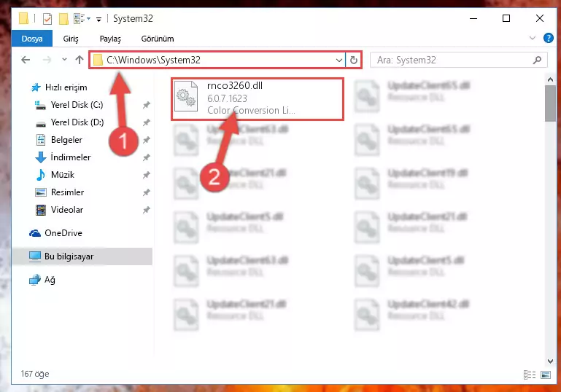Expand the ribbon with the chevron
Screen dimensions: 561x392
[533, 38]
